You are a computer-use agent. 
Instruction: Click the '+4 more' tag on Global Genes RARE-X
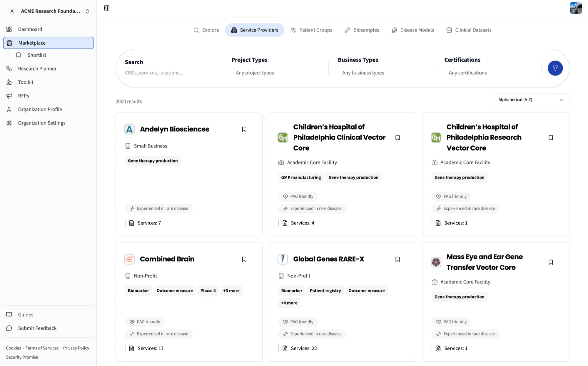click(x=289, y=303)
